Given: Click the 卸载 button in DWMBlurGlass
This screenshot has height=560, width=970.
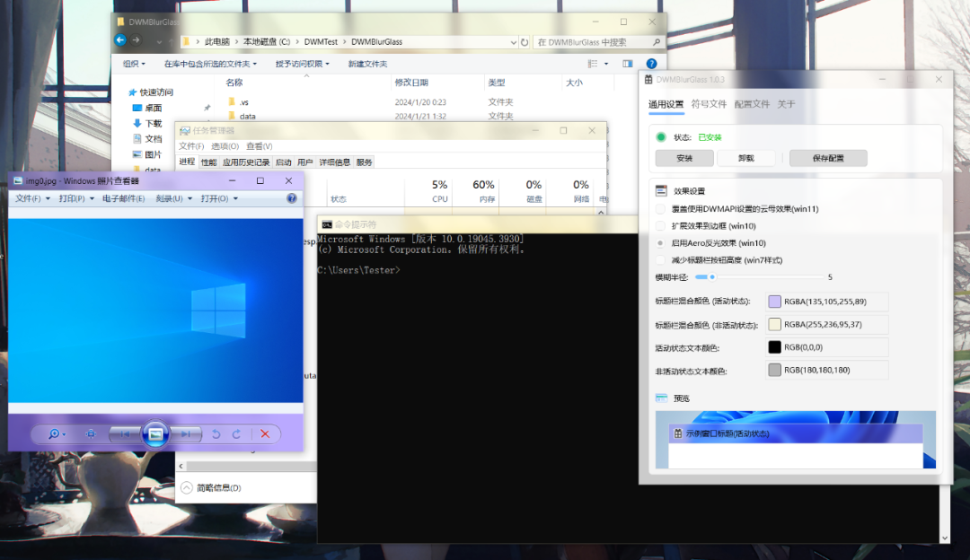Looking at the screenshot, I should coord(745,158).
